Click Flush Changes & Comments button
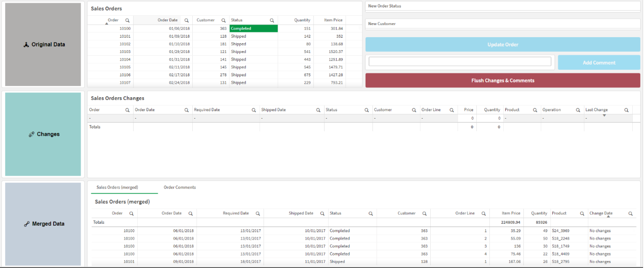644x268 pixels. pyautogui.click(x=502, y=80)
